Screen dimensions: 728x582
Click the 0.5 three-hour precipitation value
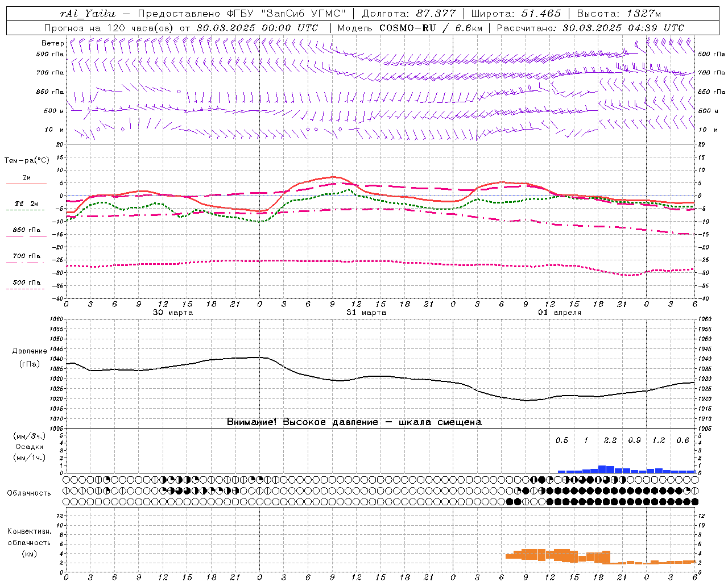click(x=561, y=440)
